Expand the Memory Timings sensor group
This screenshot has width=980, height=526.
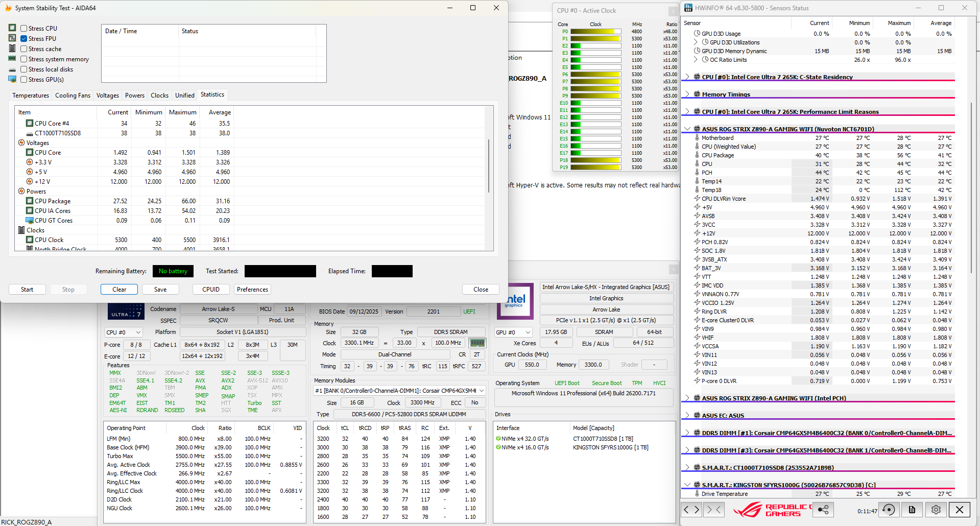687,94
